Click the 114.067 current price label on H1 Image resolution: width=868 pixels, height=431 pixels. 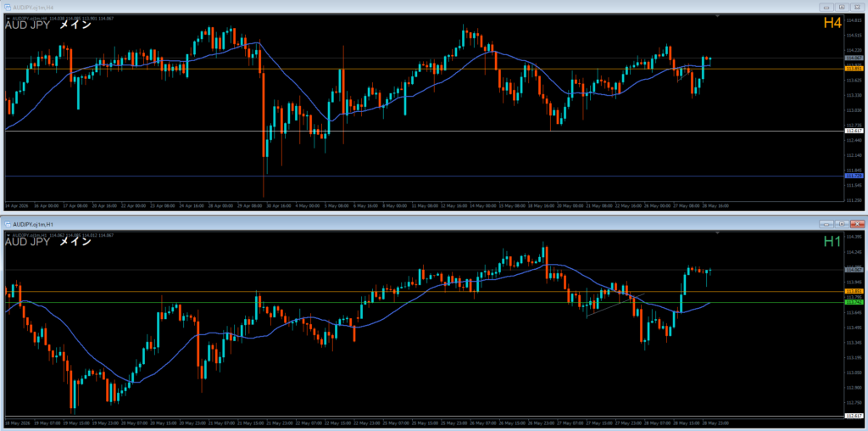pyautogui.click(x=852, y=270)
